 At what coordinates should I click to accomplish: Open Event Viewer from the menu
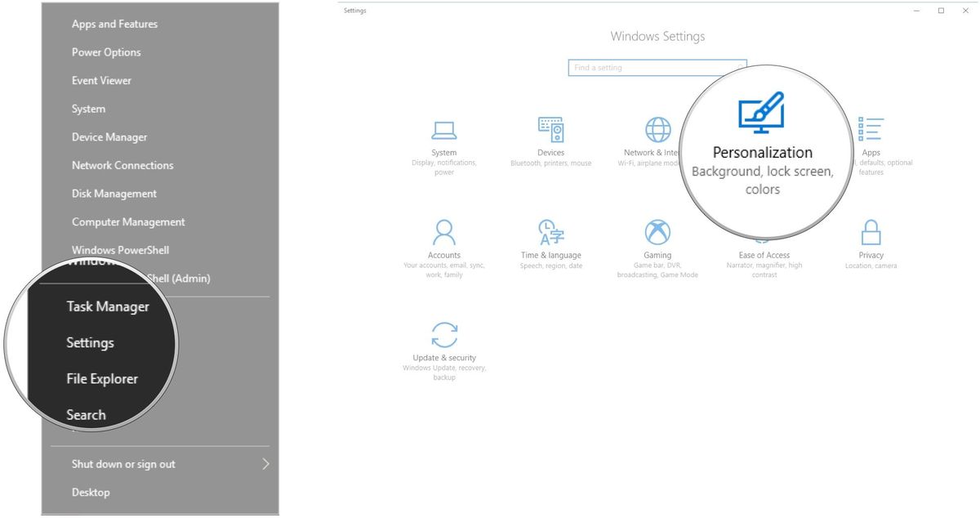[x=100, y=80]
